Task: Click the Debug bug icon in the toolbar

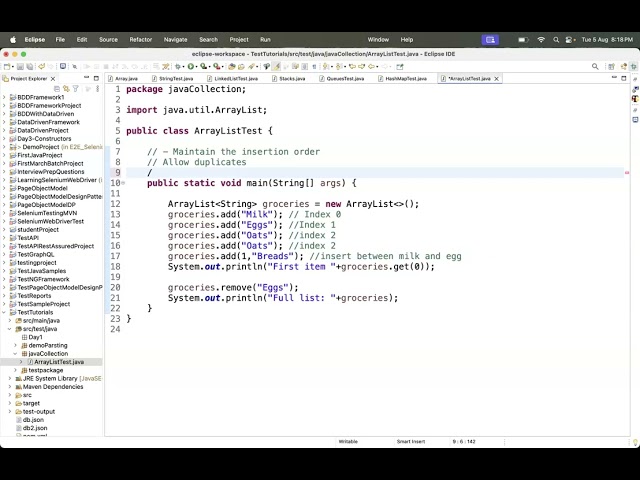Action: point(178,66)
